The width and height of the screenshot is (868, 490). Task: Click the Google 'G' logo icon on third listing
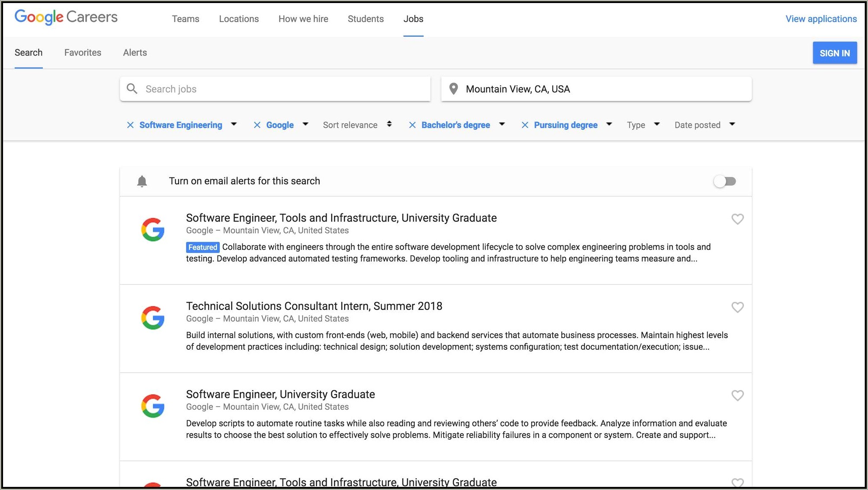coord(153,404)
